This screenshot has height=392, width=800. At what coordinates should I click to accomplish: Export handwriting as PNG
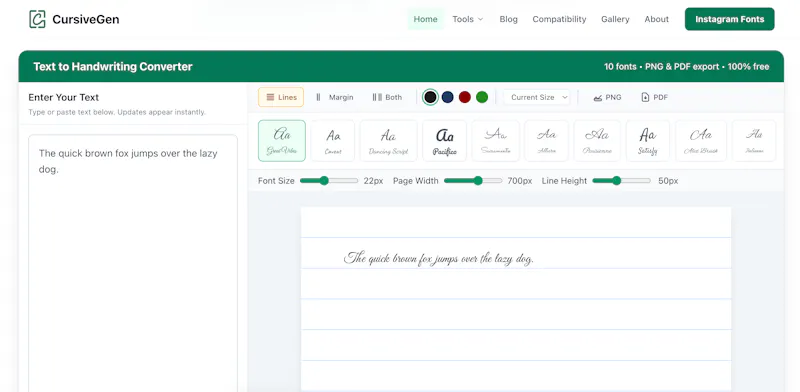[x=607, y=97]
